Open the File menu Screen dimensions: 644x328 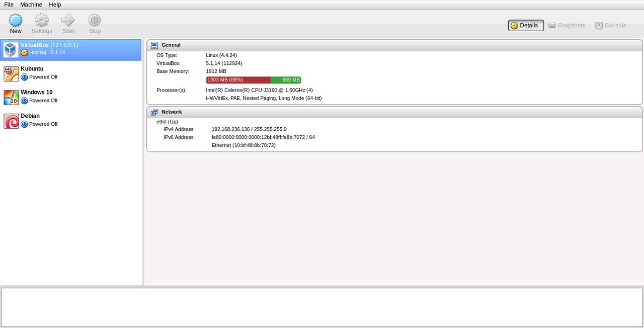(x=9, y=5)
